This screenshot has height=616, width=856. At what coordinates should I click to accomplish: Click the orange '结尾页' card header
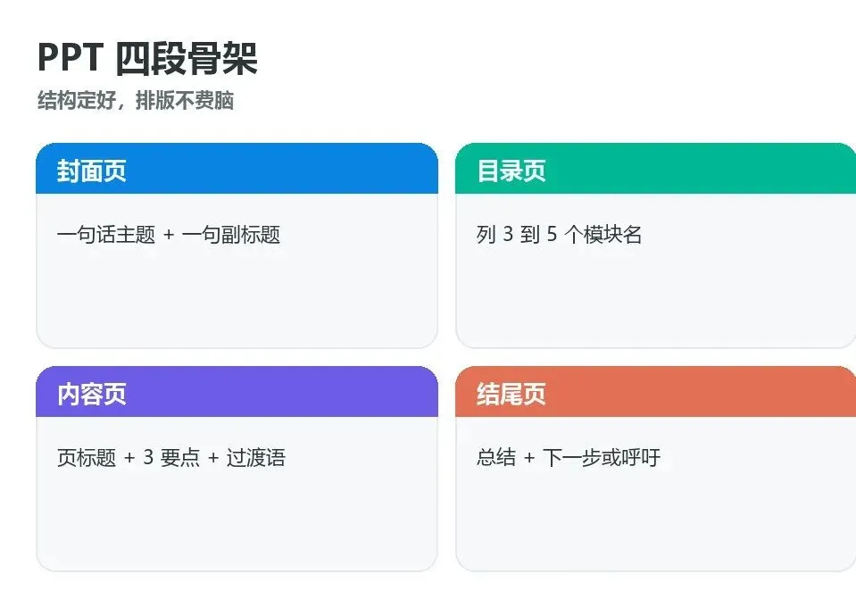point(656,392)
